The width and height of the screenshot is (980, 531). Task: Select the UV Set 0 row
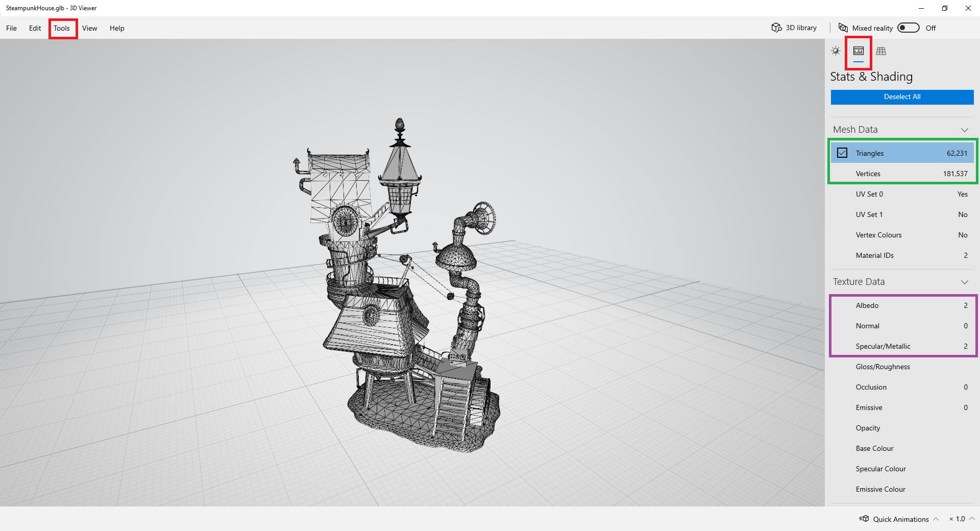point(902,194)
